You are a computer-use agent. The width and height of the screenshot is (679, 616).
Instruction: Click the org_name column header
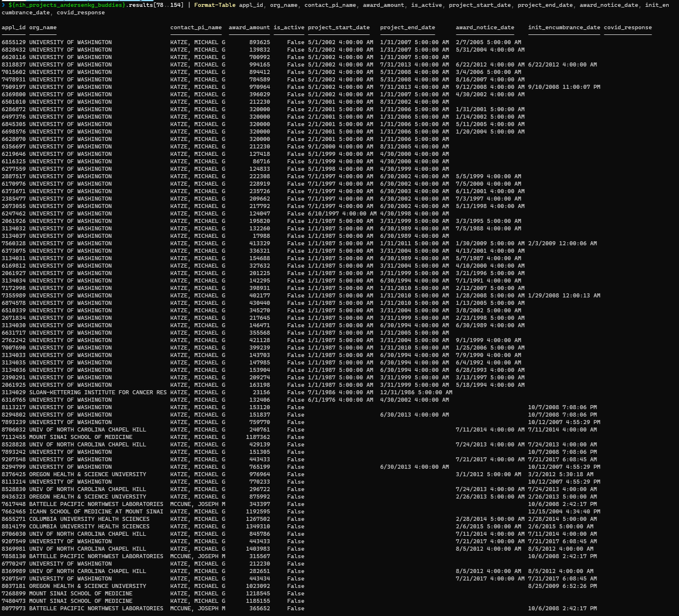pyautogui.click(x=43, y=28)
